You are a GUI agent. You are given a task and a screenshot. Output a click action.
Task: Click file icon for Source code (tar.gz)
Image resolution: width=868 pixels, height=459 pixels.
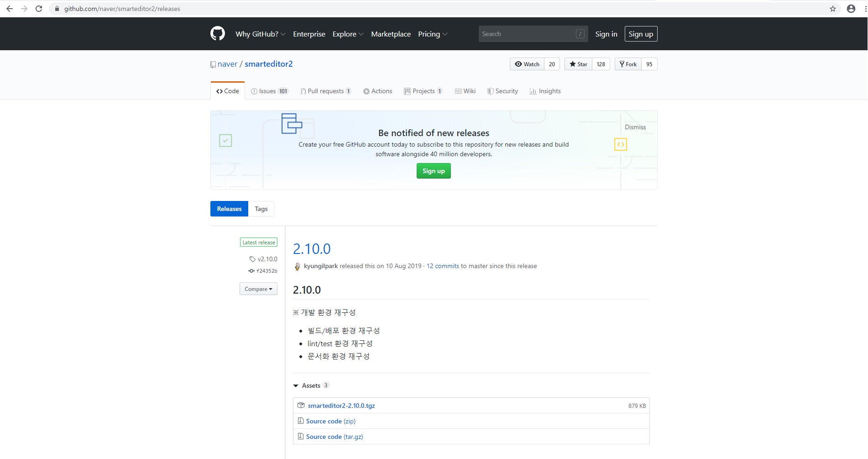301,436
